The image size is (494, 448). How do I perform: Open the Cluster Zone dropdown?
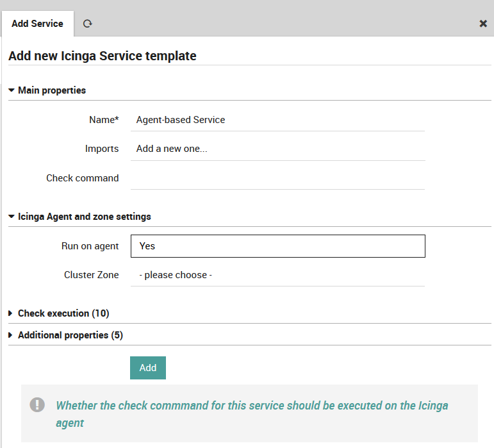277,275
